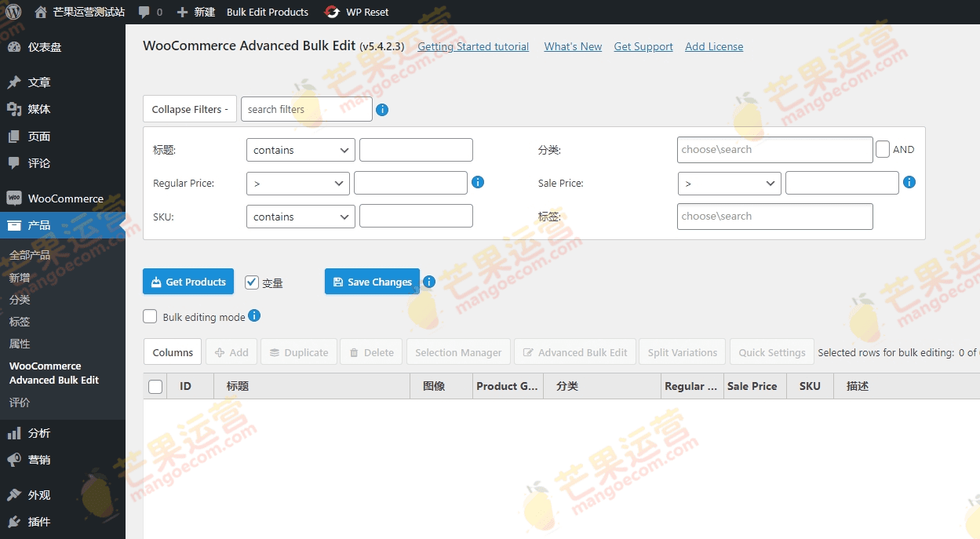Viewport: 980px width, 539px height.
Task: Click the 外观 appearance brush icon
Action: (x=14, y=495)
